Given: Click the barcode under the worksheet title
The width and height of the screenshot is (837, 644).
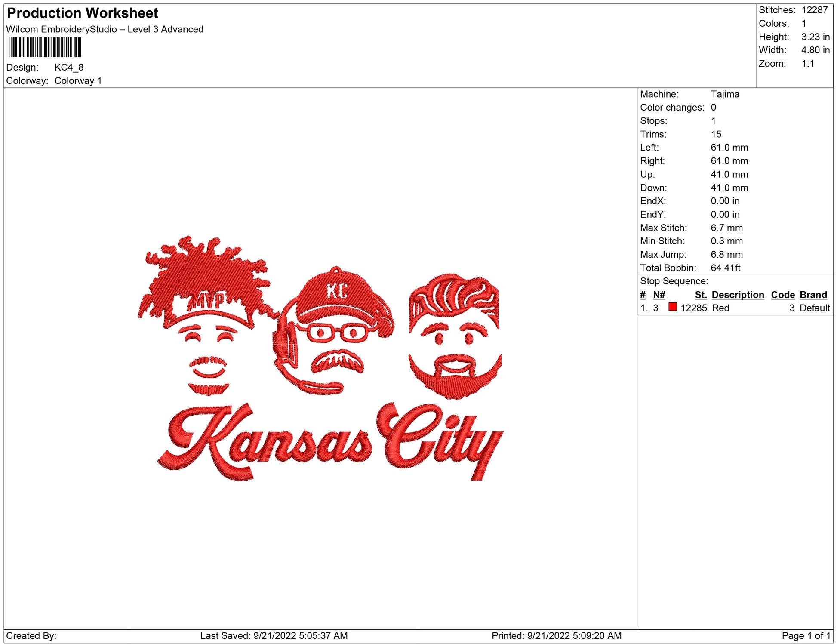Looking at the screenshot, I should coord(45,47).
